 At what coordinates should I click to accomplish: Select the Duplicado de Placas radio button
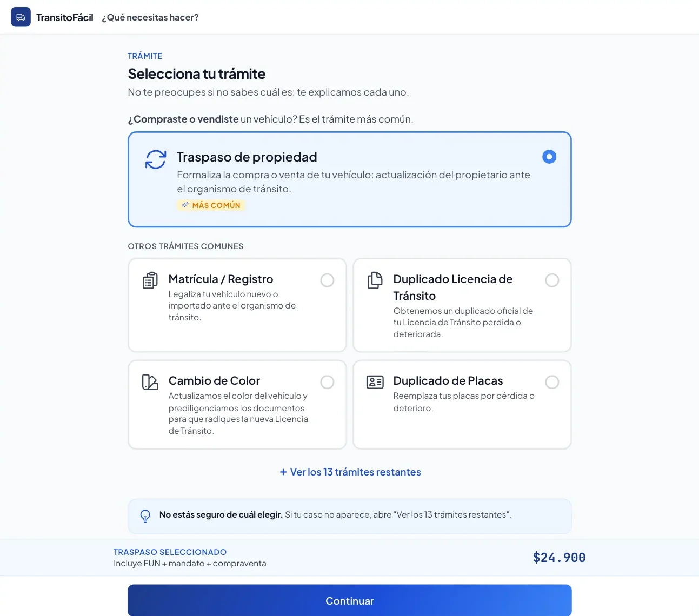[x=552, y=382]
